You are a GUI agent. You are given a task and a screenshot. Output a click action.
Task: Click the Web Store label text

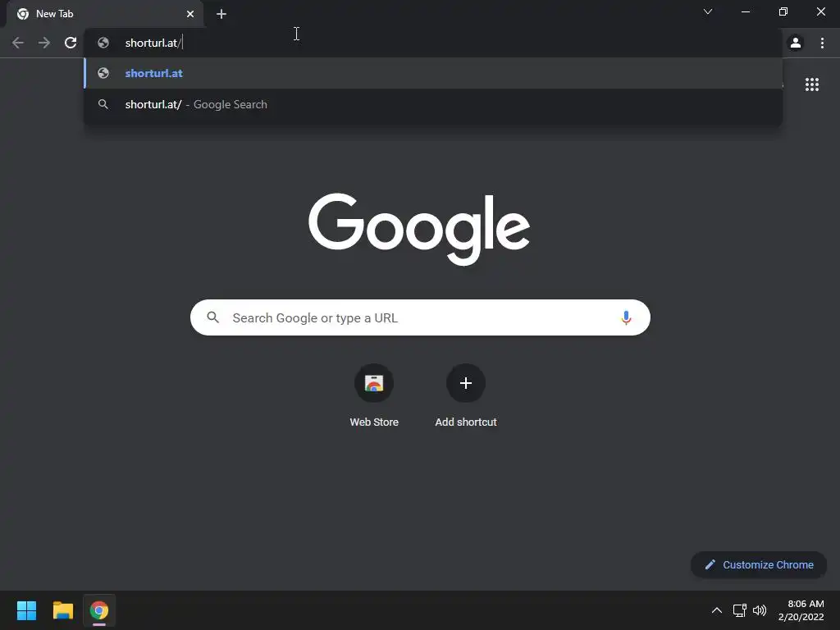click(374, 422)
